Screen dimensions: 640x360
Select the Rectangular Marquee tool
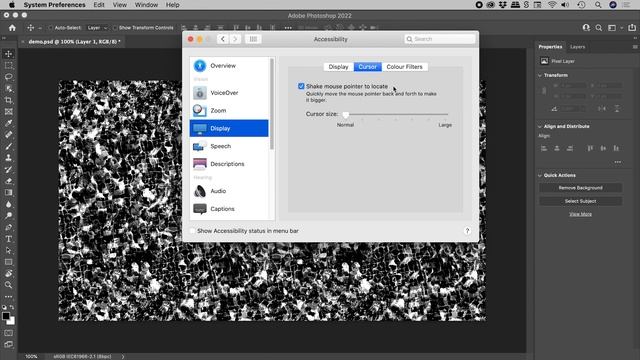9,65
